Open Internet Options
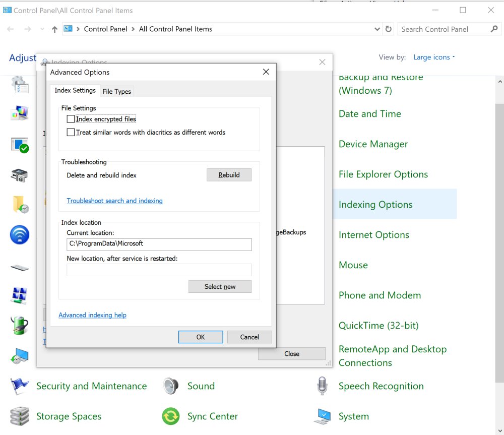Viewport: 504px width, 435px height. point(373,235)
